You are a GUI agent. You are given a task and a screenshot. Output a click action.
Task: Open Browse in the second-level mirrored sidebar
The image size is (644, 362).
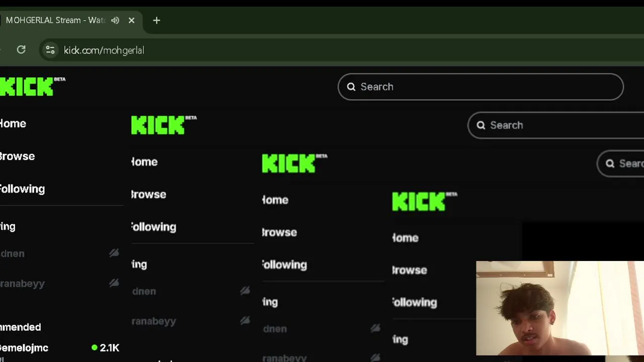pyautogui.click(x=148, y=194)
